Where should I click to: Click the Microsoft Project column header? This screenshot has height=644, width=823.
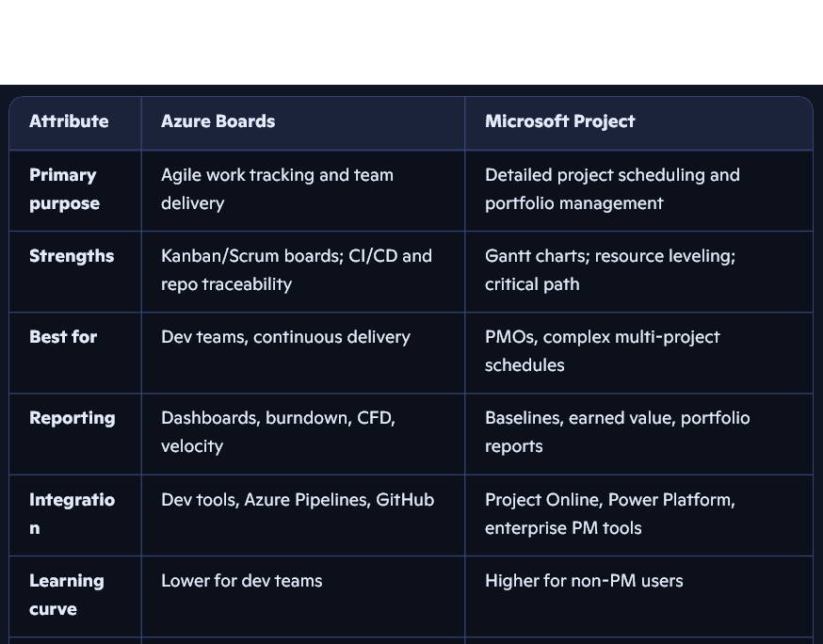tap(559, 121)
